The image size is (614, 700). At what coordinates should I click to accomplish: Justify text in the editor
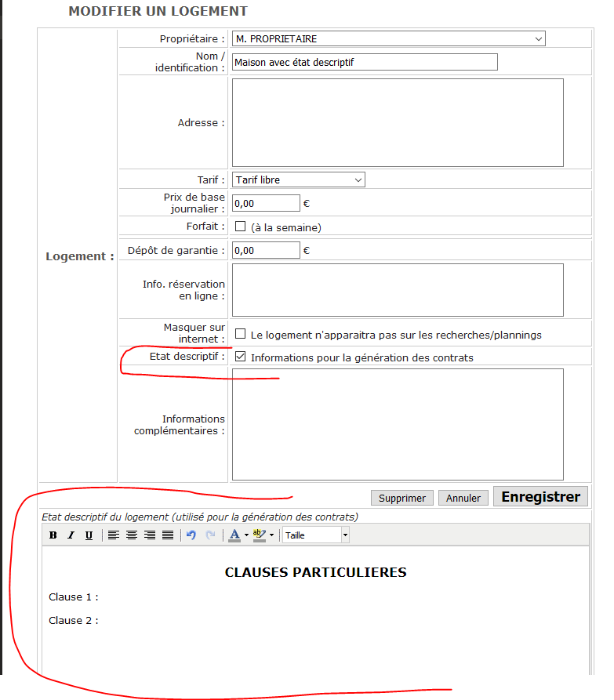pos(168,535)
